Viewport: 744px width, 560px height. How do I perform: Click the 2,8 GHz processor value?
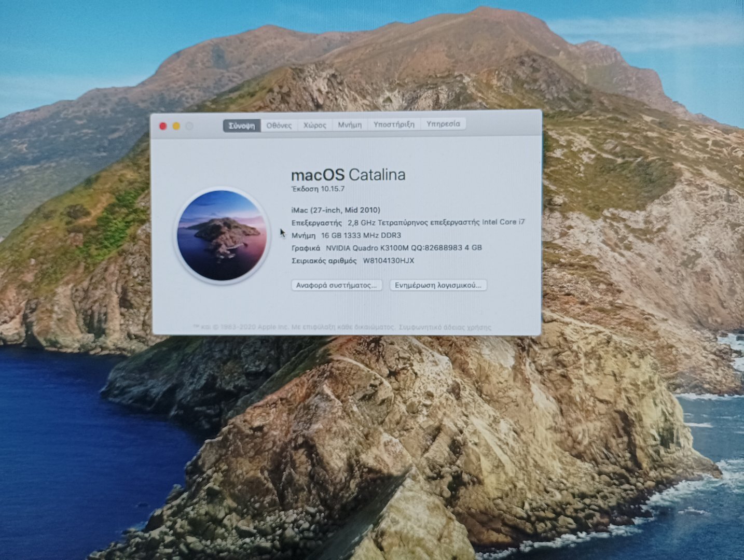[x=436, y=222]
